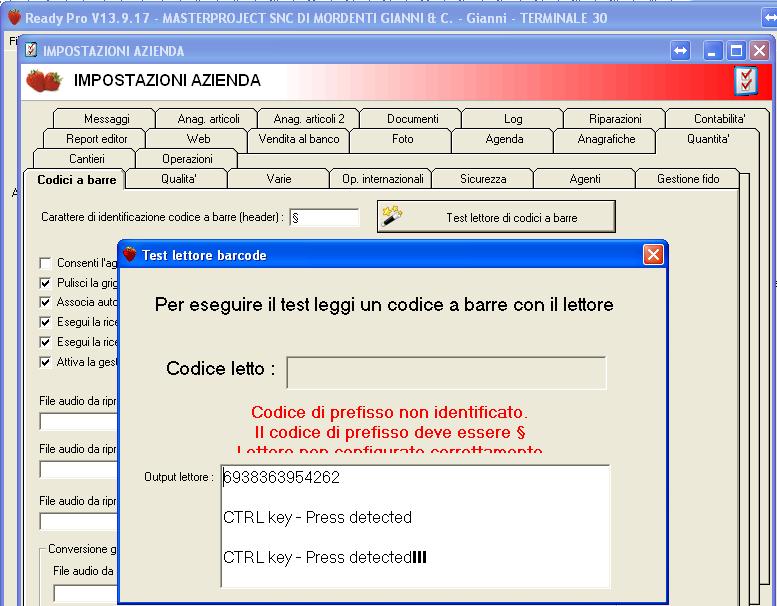Screen dimensions: 777x606
Task: Click the 'Carattere di identificazione codice a barre' label
Action: [x=163, y=217]
